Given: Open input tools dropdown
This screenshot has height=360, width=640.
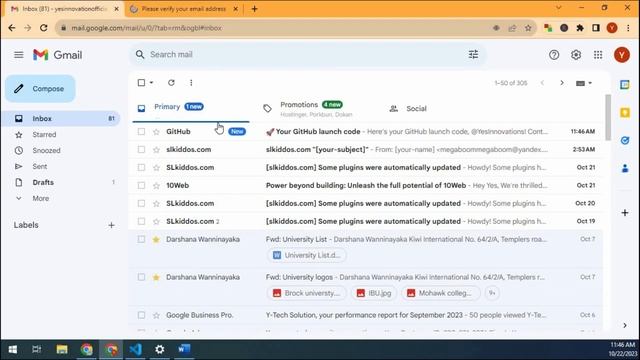Looking at the screenshot, I should pyautogui.click(x=584, y=83).
